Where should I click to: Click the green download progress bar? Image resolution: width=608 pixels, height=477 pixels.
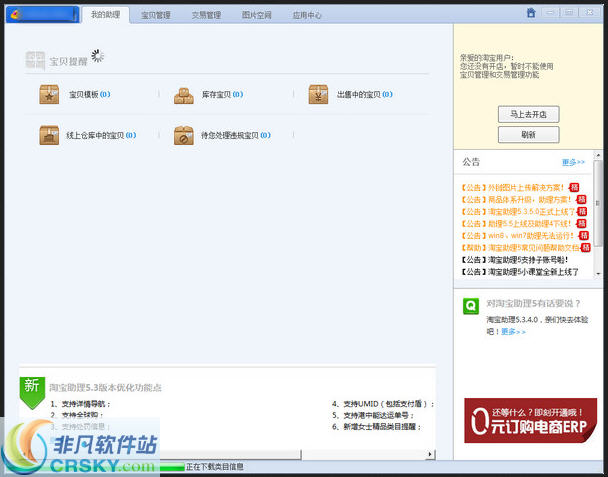click(x=172, y=467)
